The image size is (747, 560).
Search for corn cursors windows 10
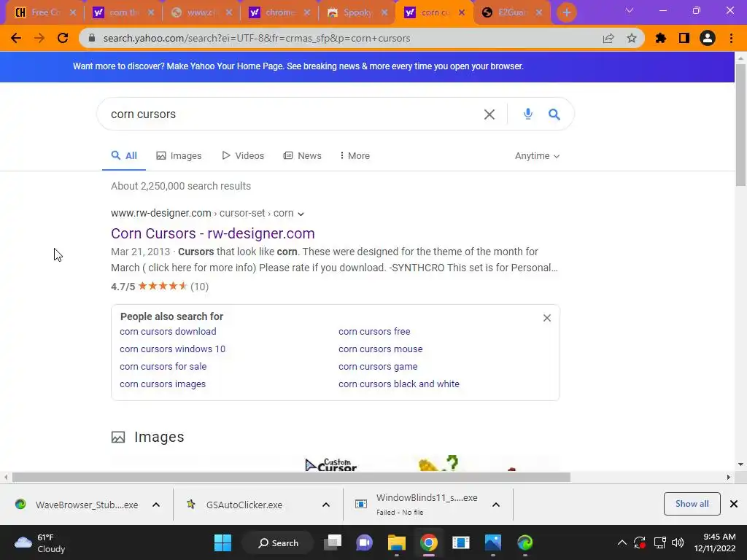click(172, 349)
